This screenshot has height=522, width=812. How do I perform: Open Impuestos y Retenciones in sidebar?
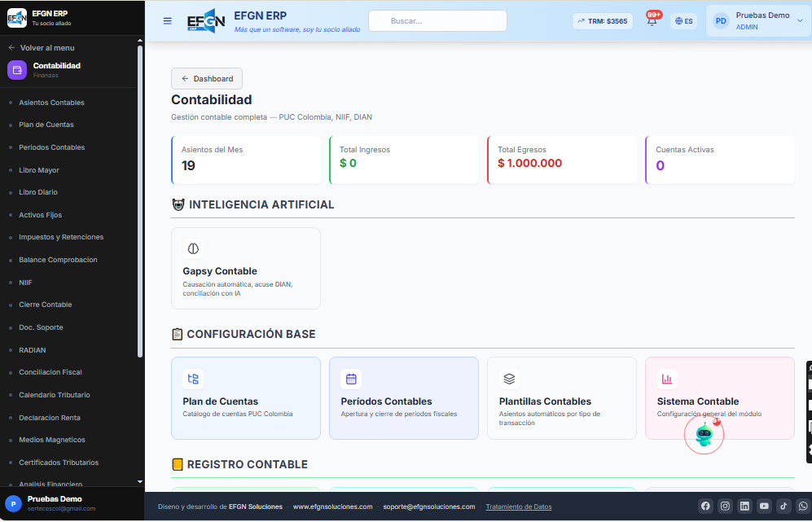point(61,237)
